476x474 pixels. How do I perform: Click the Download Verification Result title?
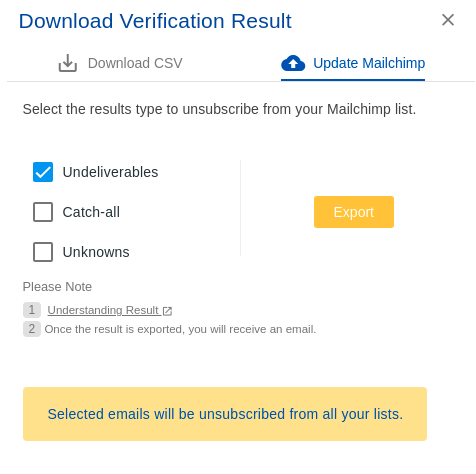click(155, 21)
